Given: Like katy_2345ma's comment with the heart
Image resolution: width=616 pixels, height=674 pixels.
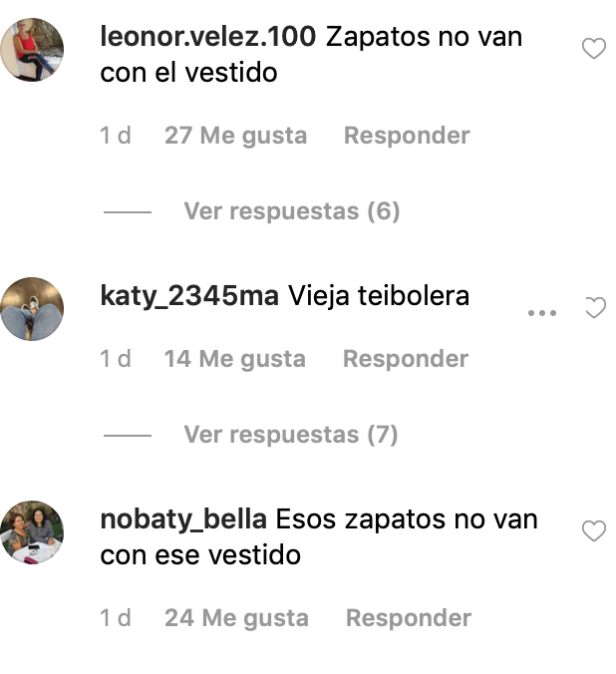Looking at the screenshot, I should [595, 308].
